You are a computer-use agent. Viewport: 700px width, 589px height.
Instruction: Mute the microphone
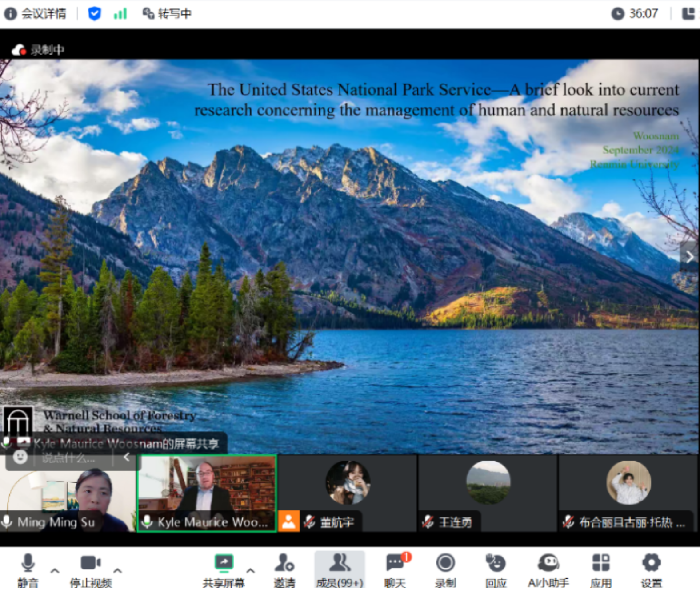(28, 563)
